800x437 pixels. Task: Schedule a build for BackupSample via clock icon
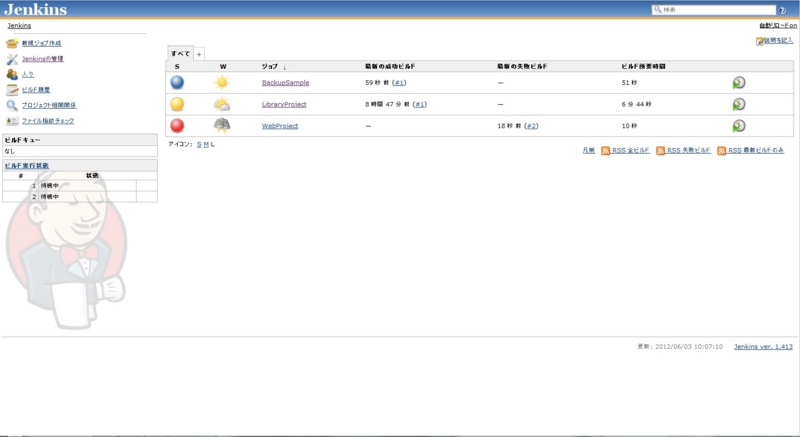tap(739, 83)
